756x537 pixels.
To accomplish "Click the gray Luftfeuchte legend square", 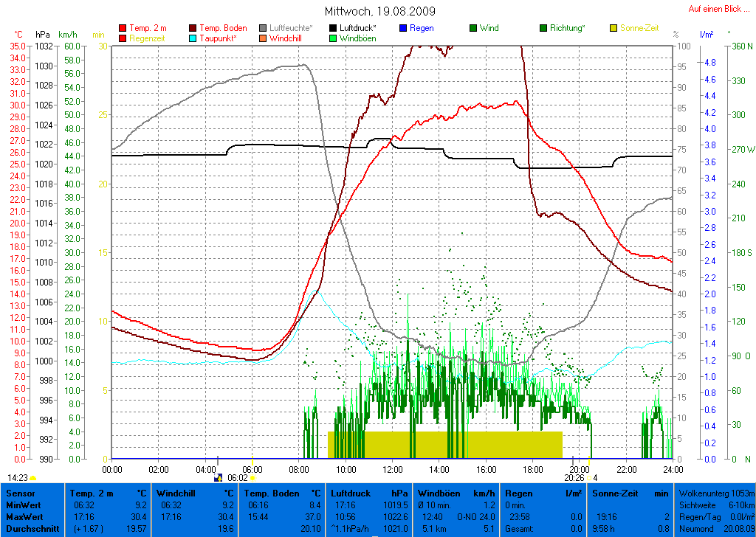I will [264, 29].
